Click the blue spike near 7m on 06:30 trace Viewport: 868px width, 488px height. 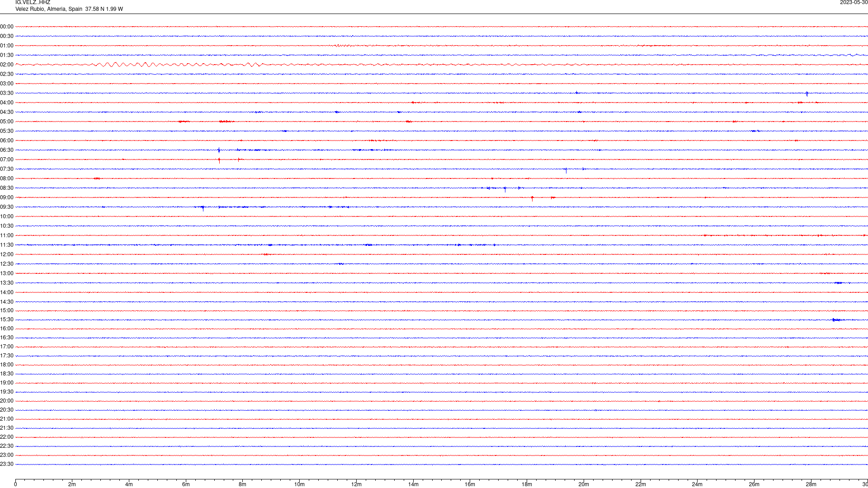click(219, 150)
